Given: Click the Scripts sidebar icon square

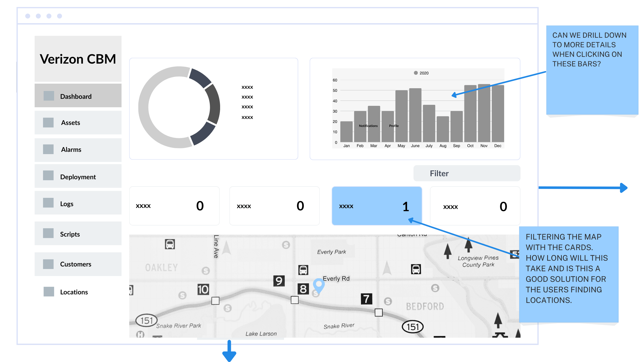Looking at the screenshot, I should pos(48,233).
